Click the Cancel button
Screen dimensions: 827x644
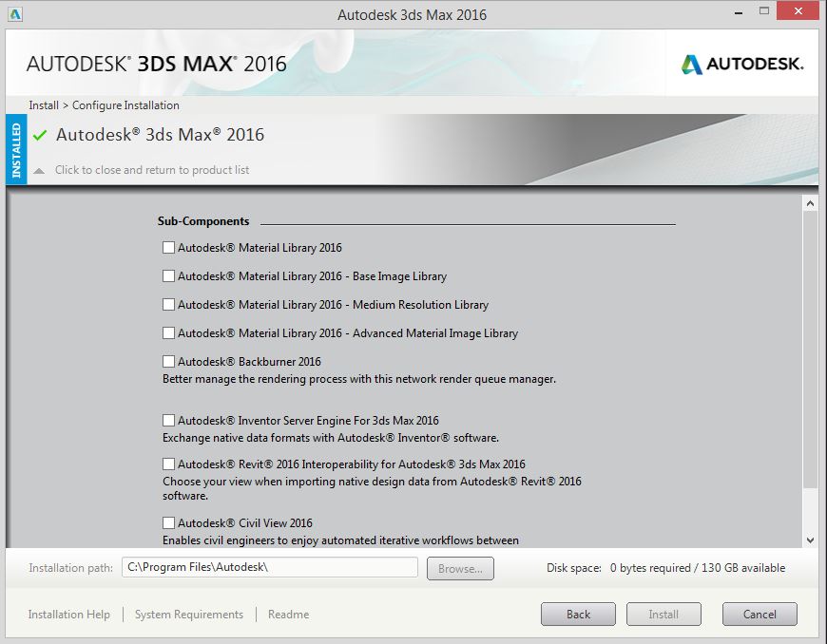coord(760,615)
